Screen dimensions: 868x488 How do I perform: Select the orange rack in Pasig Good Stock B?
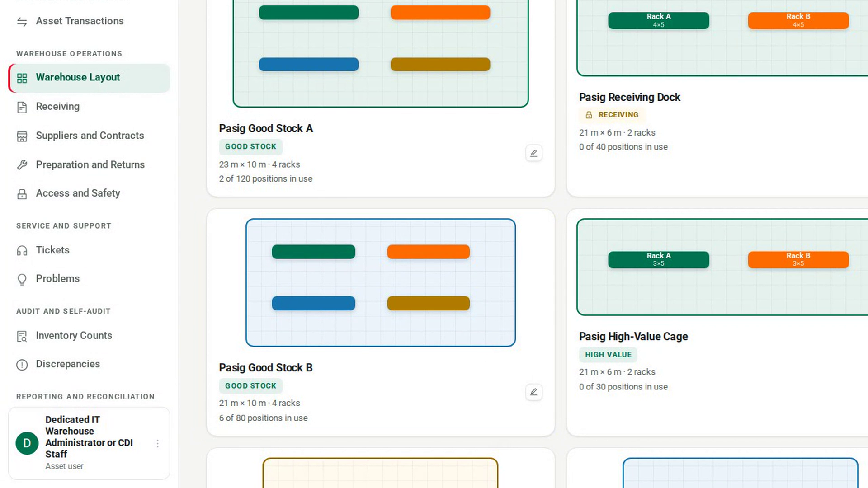coord(429,252)
